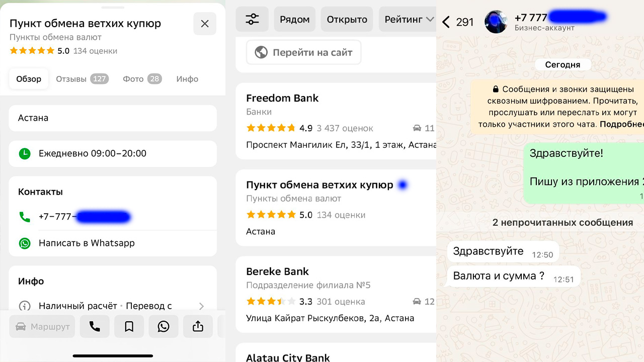Go back with chevron next to 291
644x362 pixels.
coord(446,22)
